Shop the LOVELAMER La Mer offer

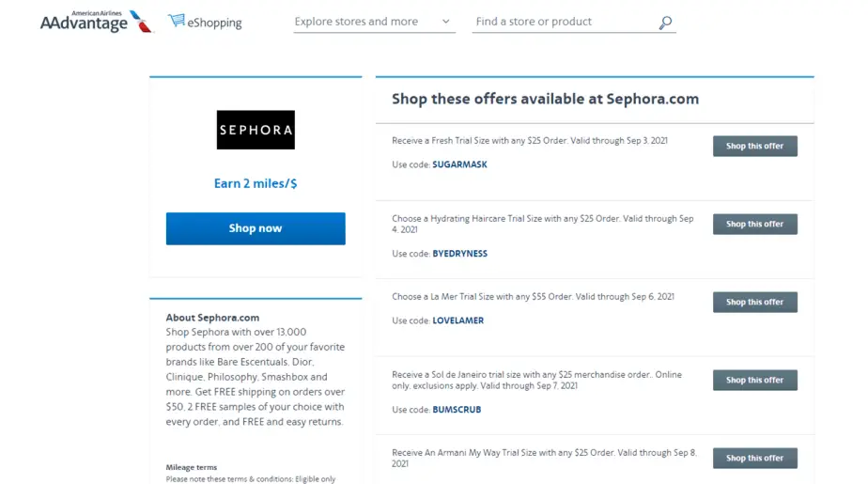(x=755, y=303)
